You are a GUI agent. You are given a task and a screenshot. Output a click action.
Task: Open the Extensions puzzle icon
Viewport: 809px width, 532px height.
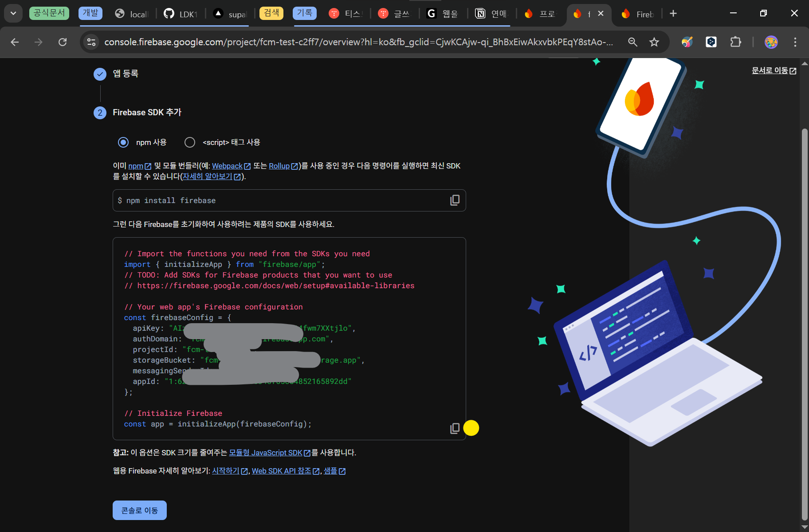pos(736,42)
